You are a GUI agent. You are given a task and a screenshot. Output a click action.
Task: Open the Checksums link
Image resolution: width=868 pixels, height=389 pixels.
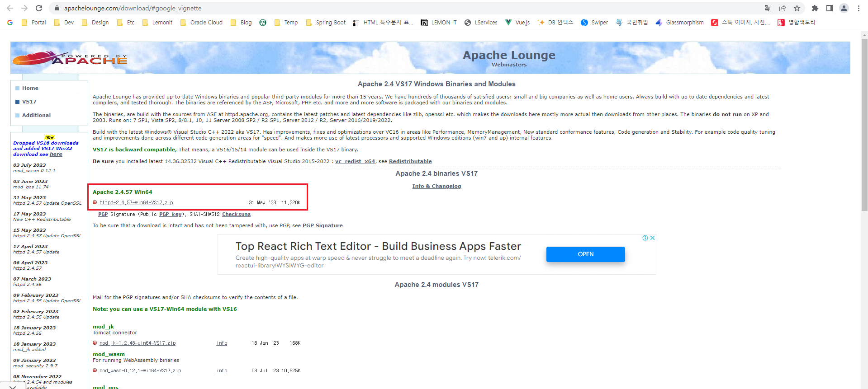click(x=236, y=214)
